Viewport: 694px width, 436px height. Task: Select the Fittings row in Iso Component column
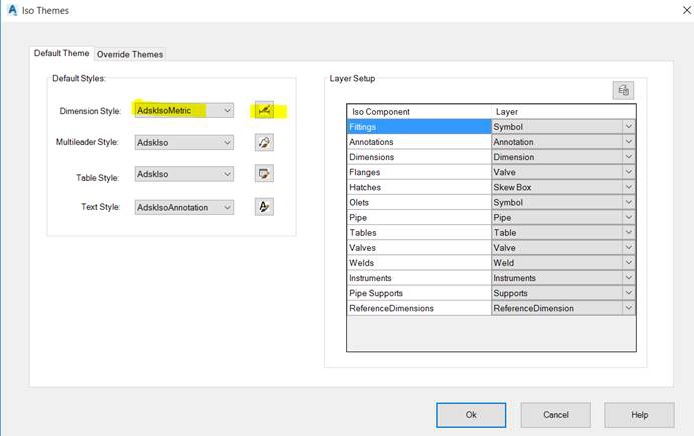pyautogui.click(x=418, y=127)
